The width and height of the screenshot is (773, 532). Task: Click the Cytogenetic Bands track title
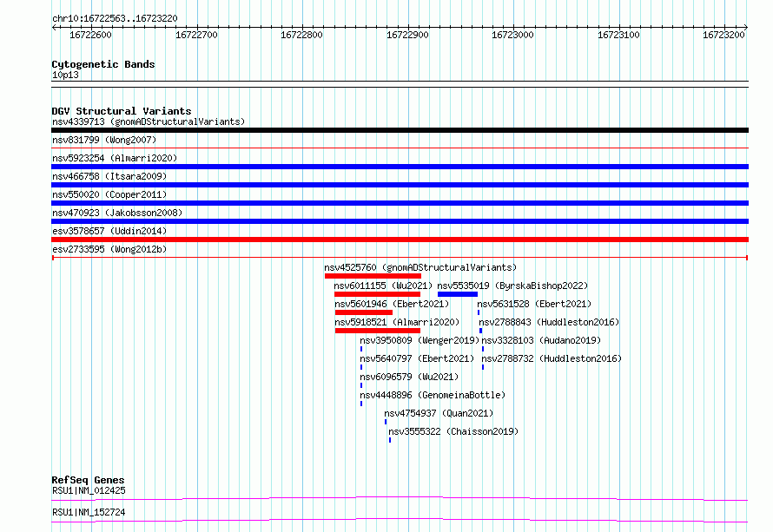pos(103,64)
